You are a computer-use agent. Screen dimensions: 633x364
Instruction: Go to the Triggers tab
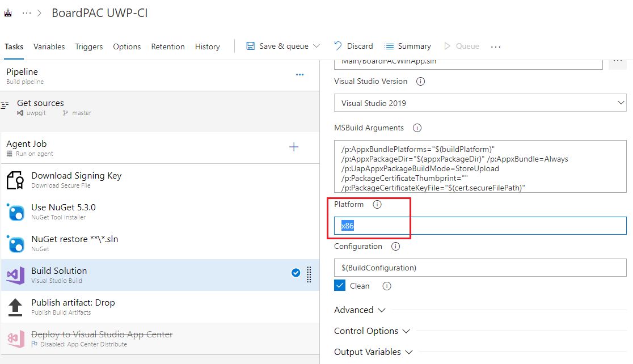pyautogui.click(x=89, y=46)
